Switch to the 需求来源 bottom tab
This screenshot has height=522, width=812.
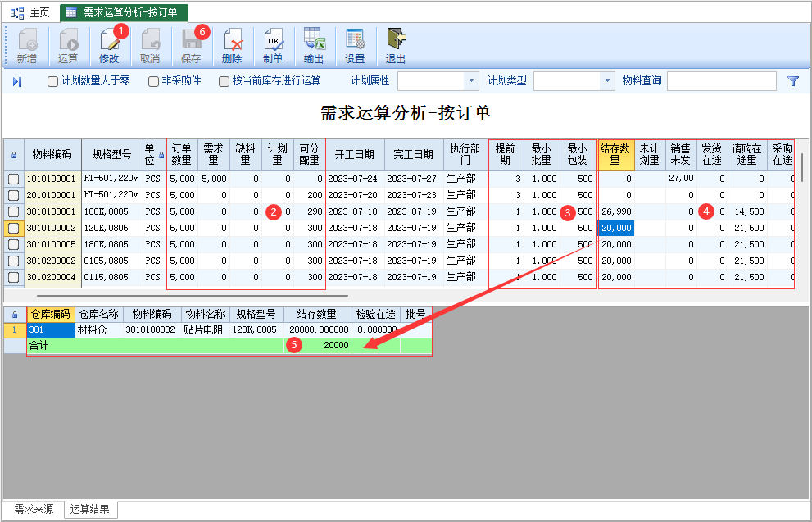pyautogui.click(x=34, y=510)
